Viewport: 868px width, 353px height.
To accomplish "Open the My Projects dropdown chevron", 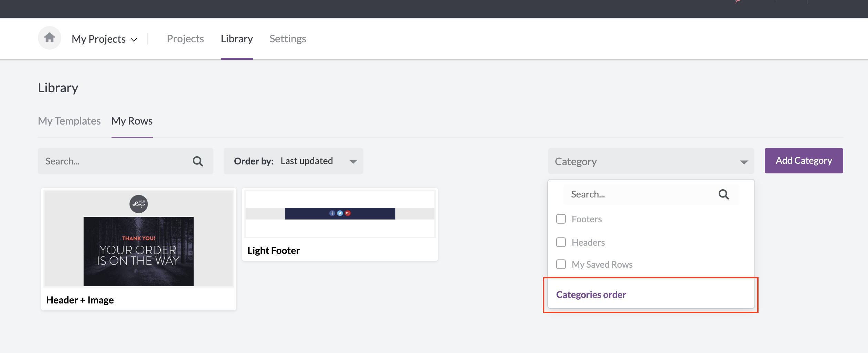I will [134, 40].
